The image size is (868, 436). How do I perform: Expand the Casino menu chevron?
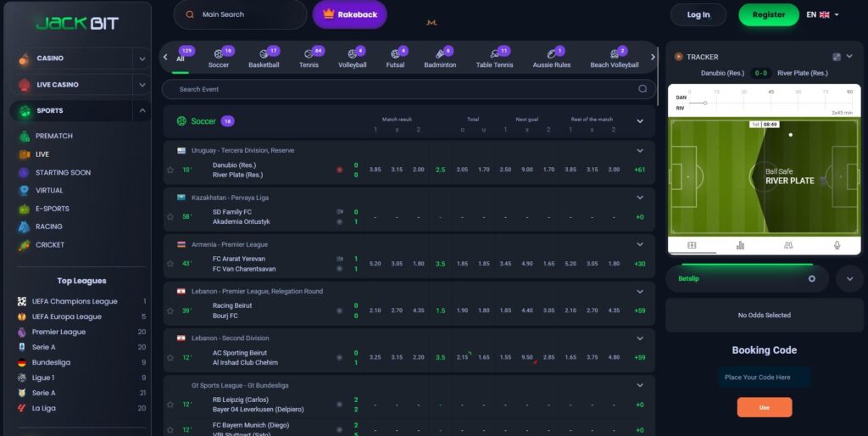click(142, 59)
